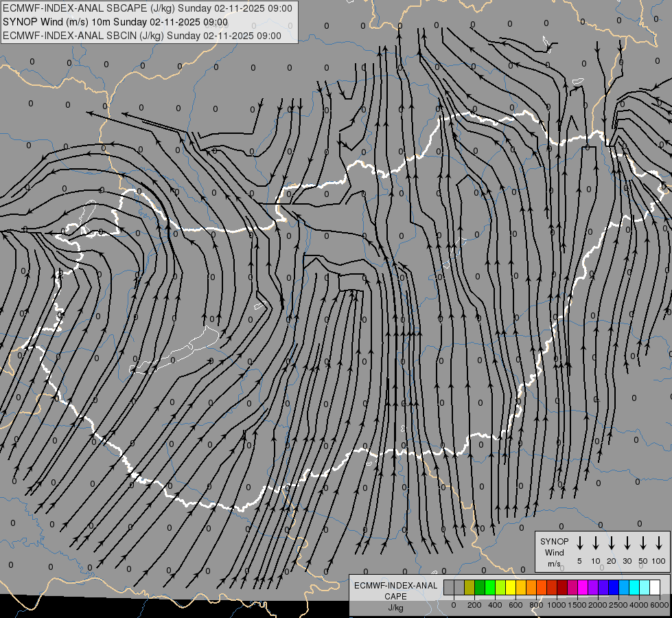Click the SYNOP Wind m/s legend label

tap(554, 552)
